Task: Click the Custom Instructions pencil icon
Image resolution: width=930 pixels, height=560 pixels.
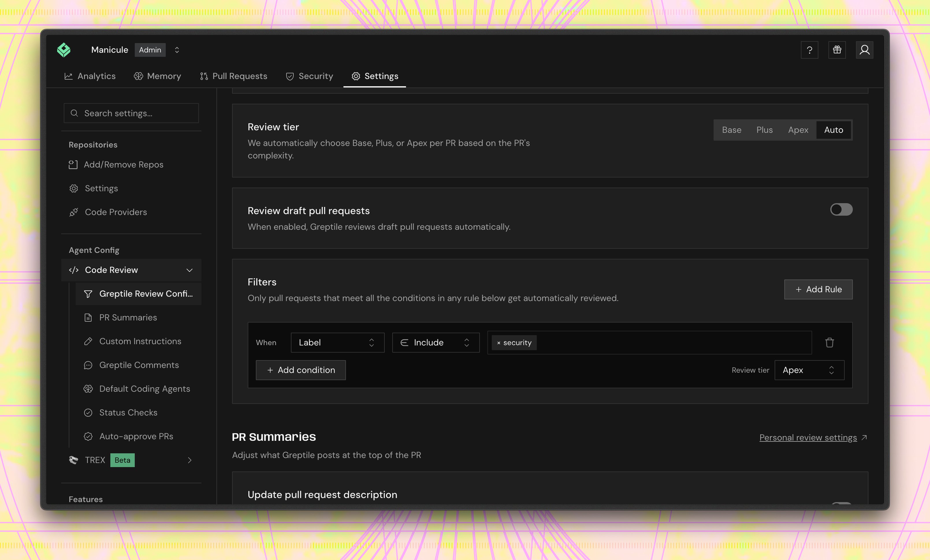Action: click(88, 341)
